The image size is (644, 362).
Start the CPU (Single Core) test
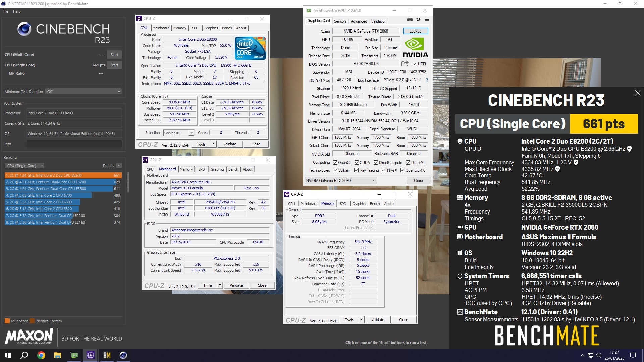pyautogui.click(x=114, y=65)
